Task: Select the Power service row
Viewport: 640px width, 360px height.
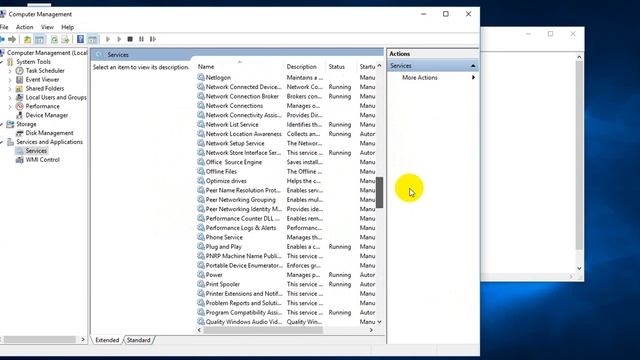Action: (x=214, y=275)
